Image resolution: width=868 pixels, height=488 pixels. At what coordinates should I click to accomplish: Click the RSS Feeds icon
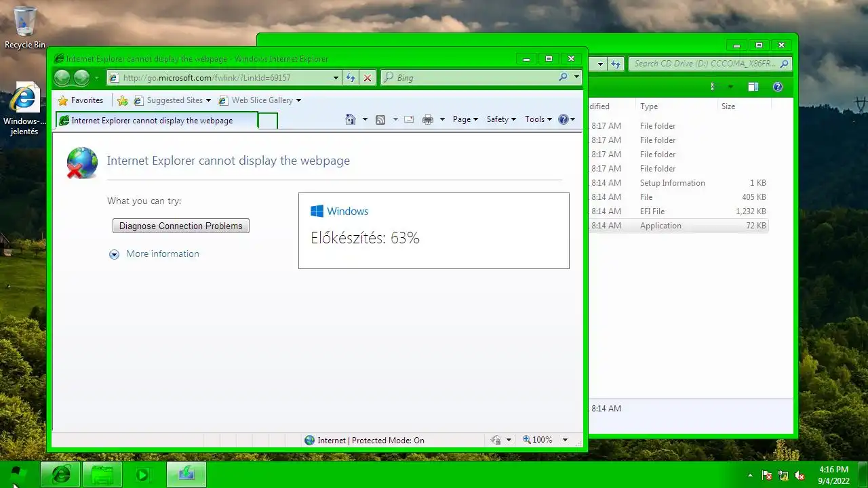point(380,119)
